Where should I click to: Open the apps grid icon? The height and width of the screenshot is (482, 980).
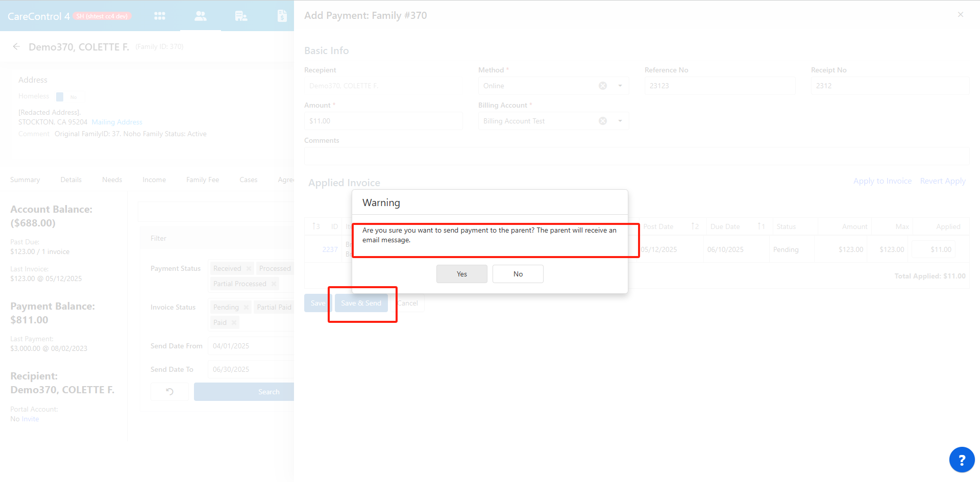160,16
